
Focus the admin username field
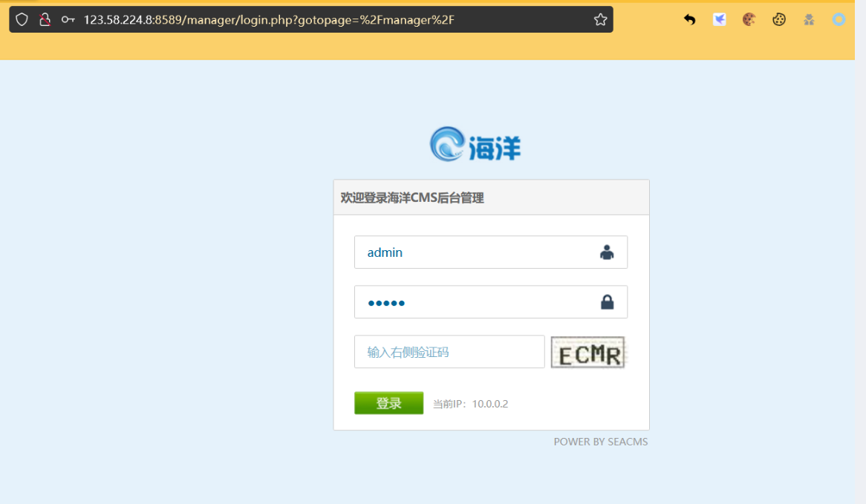pos(490,252)
